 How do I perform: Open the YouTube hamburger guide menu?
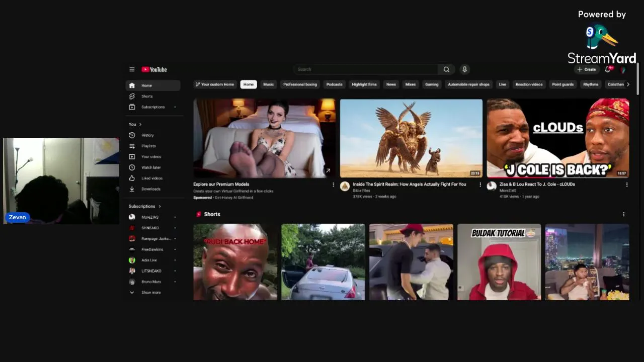point(132,69)
